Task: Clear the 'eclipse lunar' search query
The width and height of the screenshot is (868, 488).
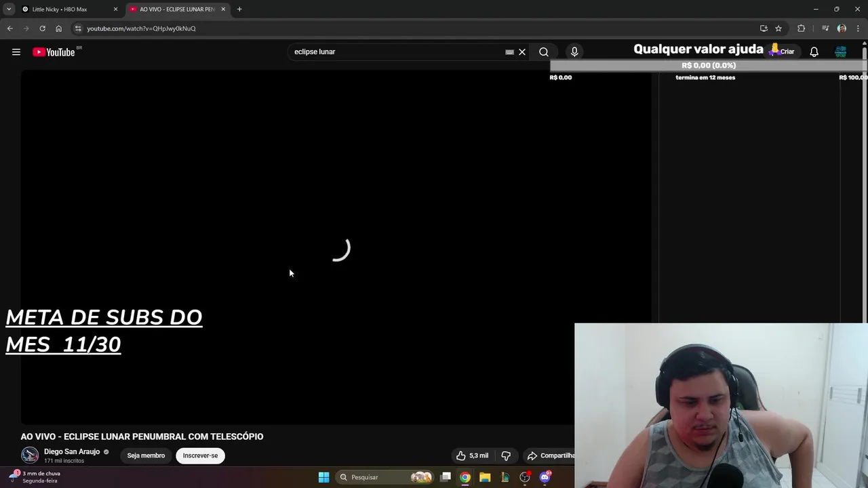Action: click(x=522, y=52)
